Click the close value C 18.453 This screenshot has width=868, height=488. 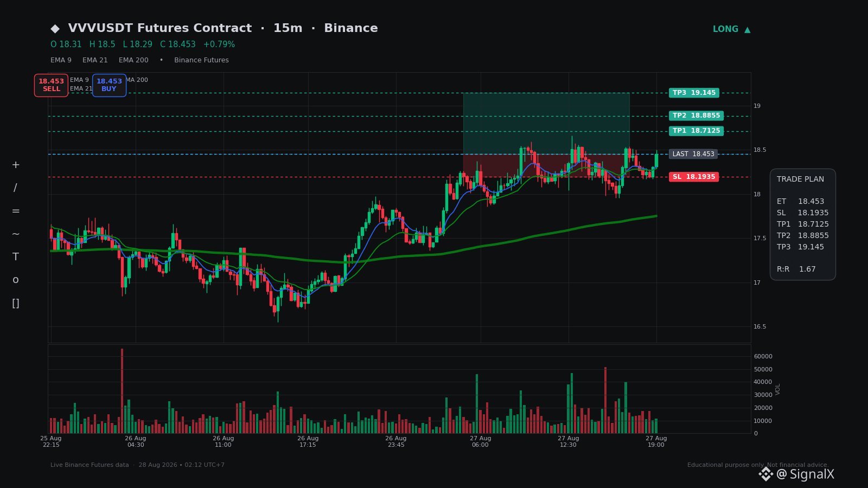[178, 44]
